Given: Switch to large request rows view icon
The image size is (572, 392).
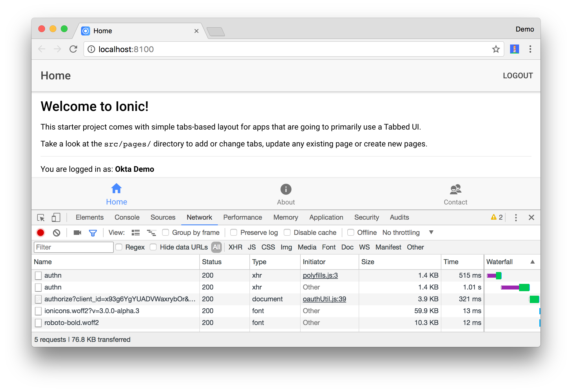Looking at the screenshot, I should (136, 233).
